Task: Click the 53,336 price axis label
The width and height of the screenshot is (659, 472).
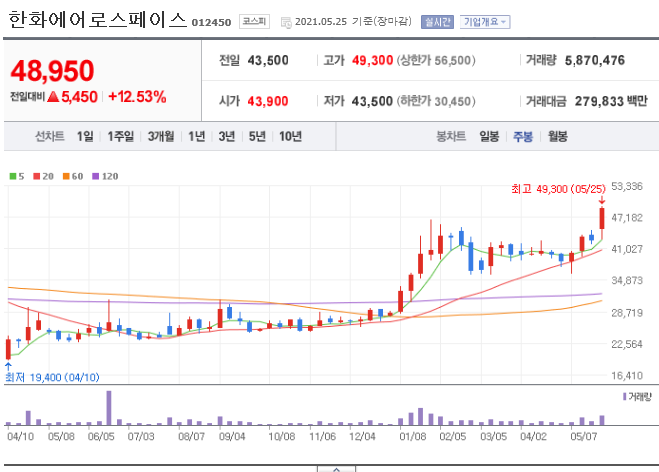Action: click(627, 186)
